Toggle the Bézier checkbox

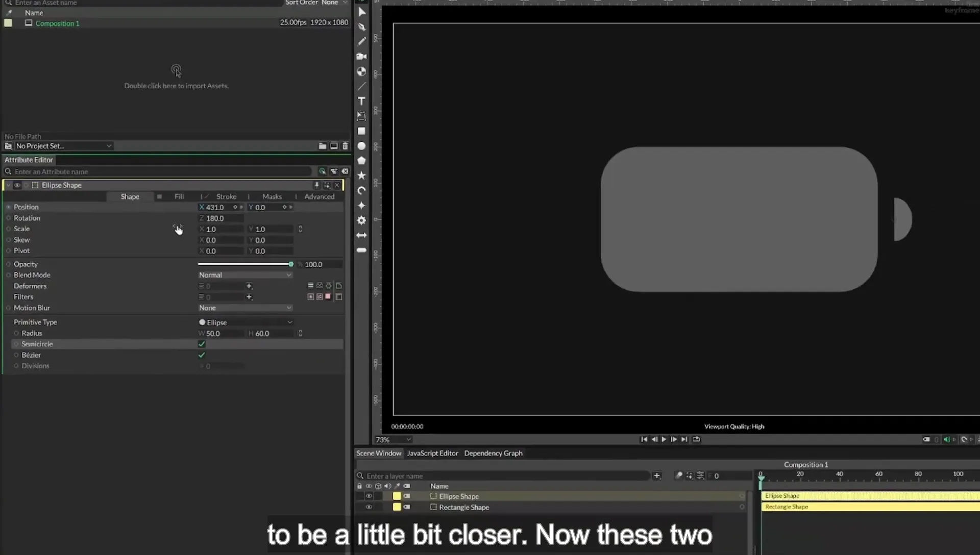coord(202,355)
